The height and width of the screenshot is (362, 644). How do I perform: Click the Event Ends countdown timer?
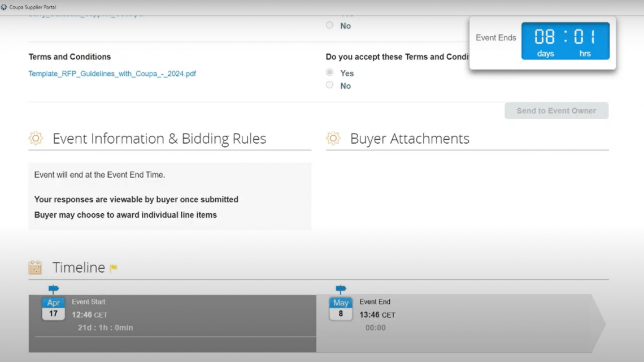point(565,41)
